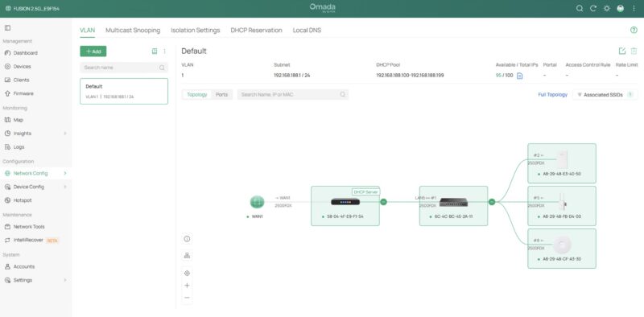The width and height of the screenshot is (644, 317).
Task: Open the Hotspot configuration
Action: (x=23, y=200)
